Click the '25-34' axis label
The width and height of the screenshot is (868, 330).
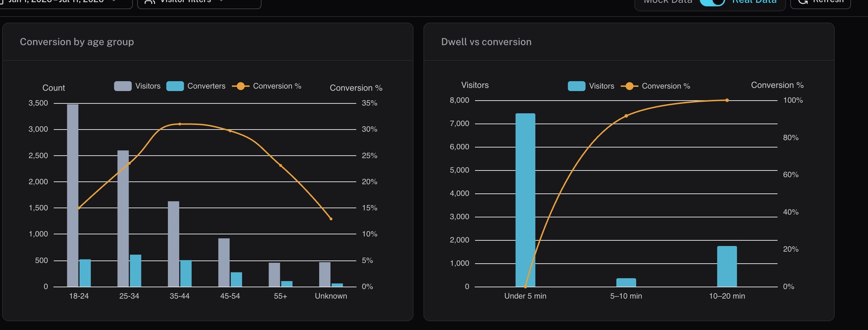(129, 296)
